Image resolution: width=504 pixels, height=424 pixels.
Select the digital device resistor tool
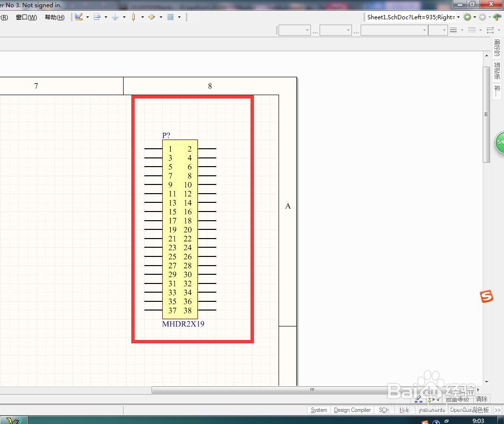pyautogui.click(x=133, y=17)
